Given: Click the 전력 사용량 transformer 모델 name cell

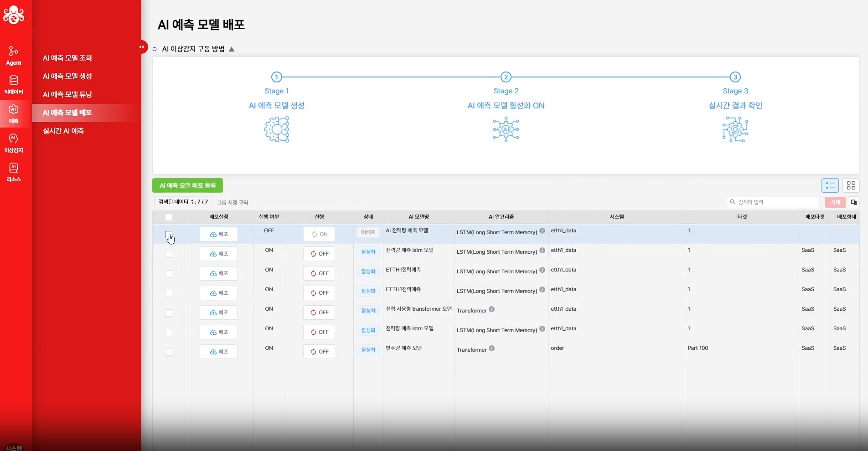Looking at the screenshot, I should pyautogui.click(x=418, y=309).
